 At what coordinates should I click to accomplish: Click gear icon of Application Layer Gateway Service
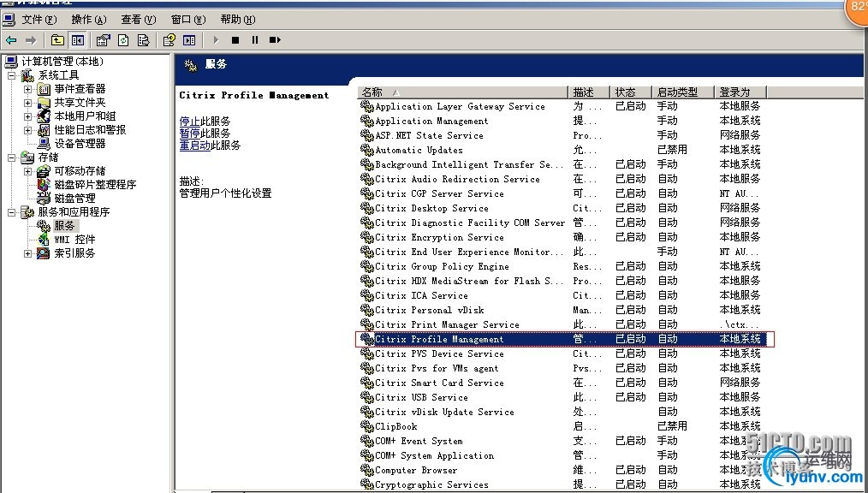[x=367, y=106]
